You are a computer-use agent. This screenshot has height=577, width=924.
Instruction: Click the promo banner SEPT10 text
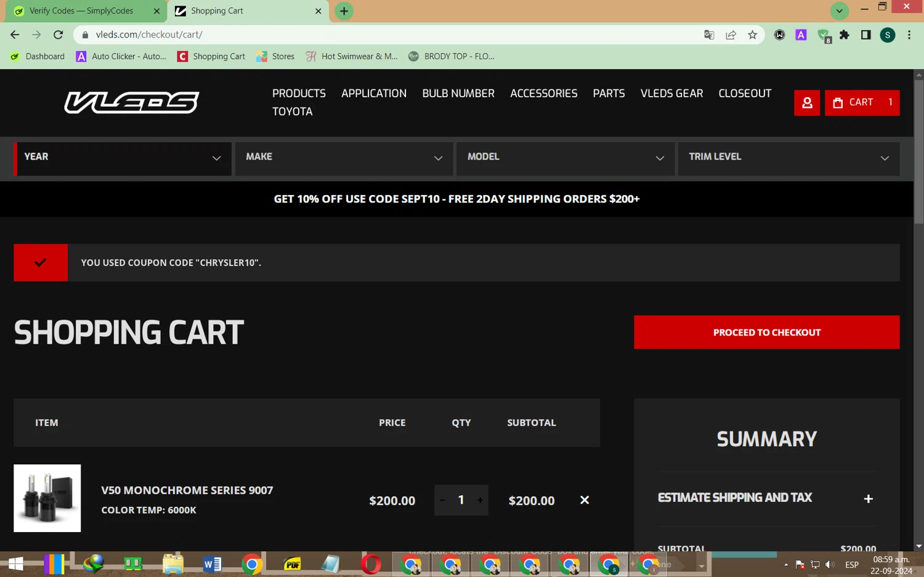[456, 199]
